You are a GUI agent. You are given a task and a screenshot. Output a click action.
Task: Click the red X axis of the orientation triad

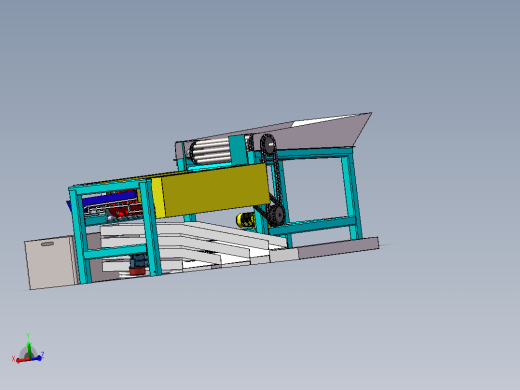tap(23, 360)
